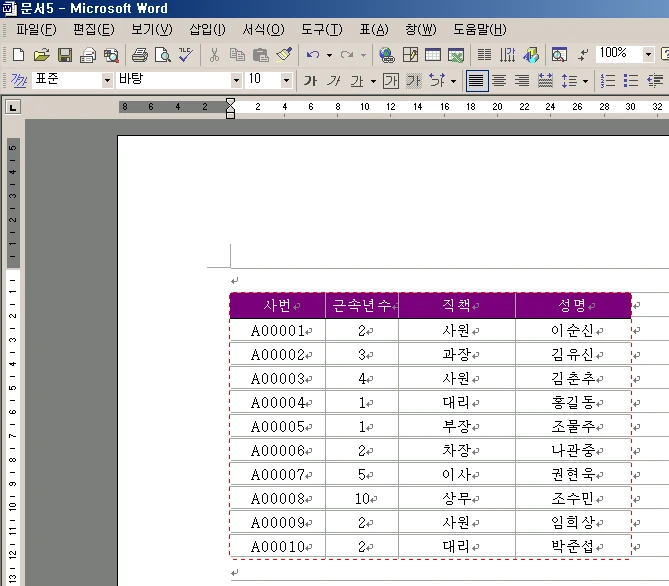Save the document with floppy icon

[x=65, y=55]
